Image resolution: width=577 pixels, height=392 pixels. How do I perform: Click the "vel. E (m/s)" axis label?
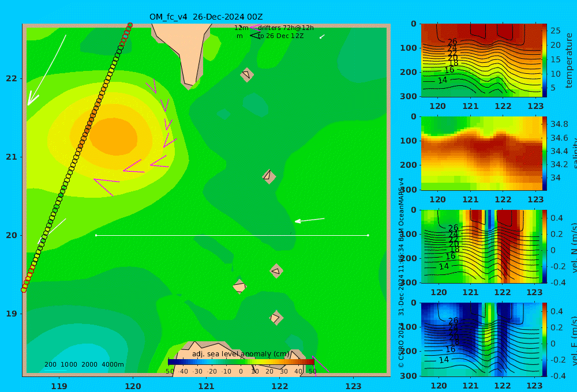click(574, 340)
